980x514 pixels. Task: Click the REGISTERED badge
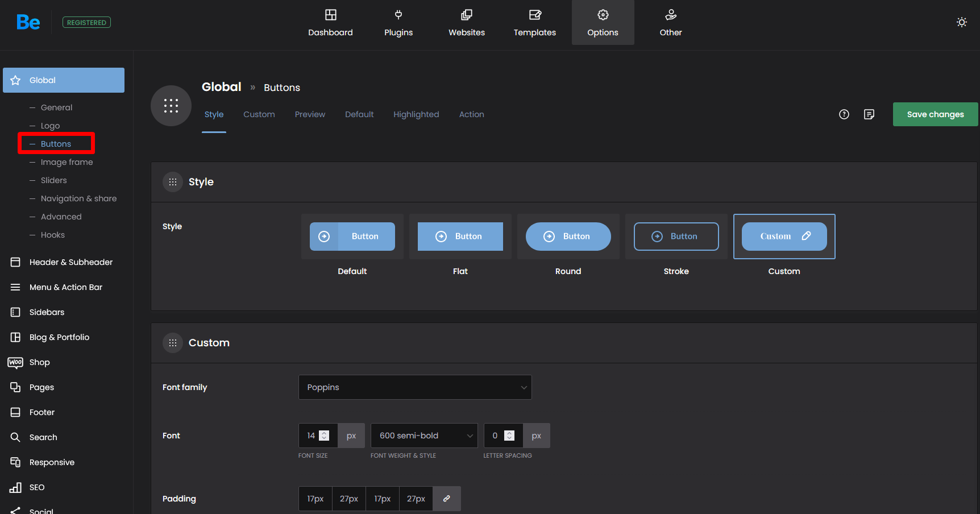(x=86, y=23)
